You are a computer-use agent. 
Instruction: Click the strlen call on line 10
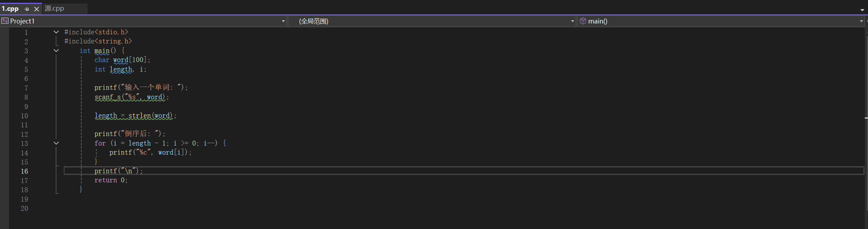pyautogui.click(x=139, y=116)
